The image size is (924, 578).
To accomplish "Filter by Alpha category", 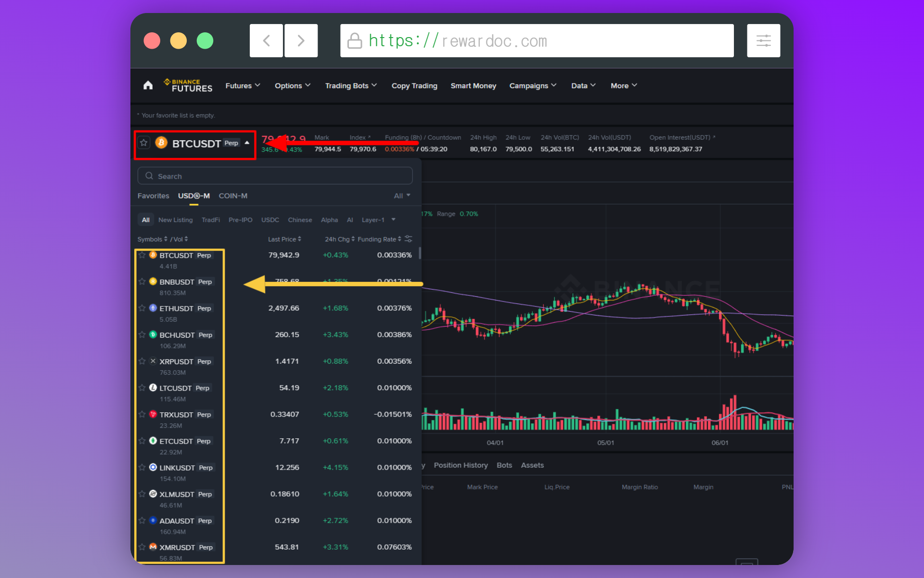I will tap(329, 220).
